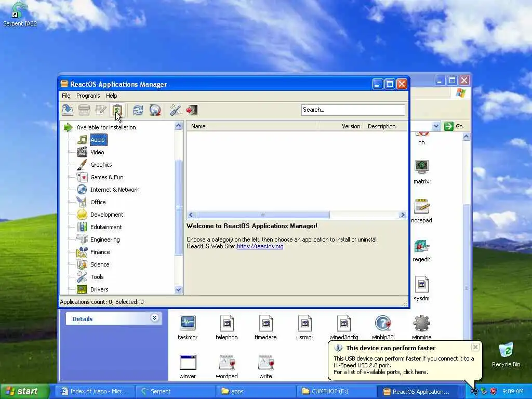Image resolution: width=532 pixels, height=399 pixels.
Task: Open the Programs menu
Action: 88,96
